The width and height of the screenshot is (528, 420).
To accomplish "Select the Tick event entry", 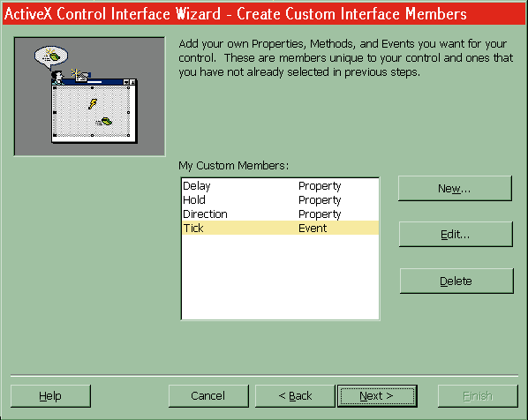I will (280, 228).
